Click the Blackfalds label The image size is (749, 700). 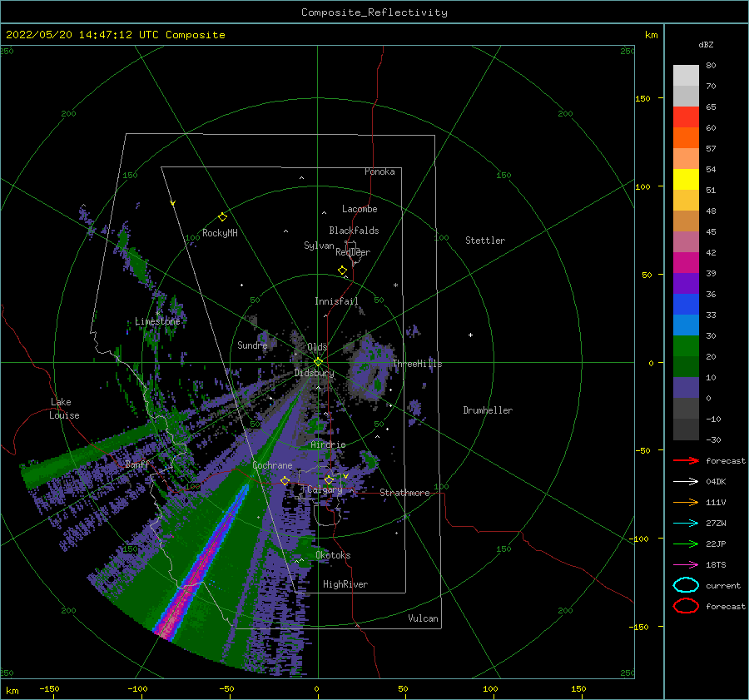[x=354, y=231]
